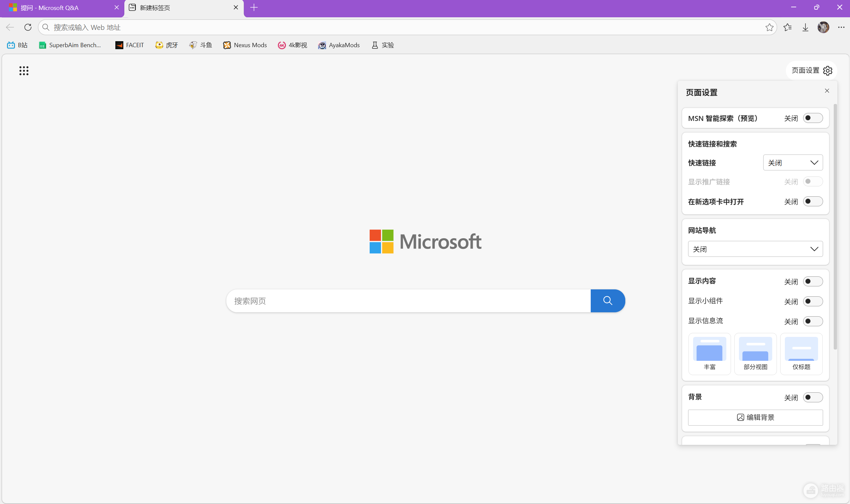Open the B站 bookmark

coord(17,45)
